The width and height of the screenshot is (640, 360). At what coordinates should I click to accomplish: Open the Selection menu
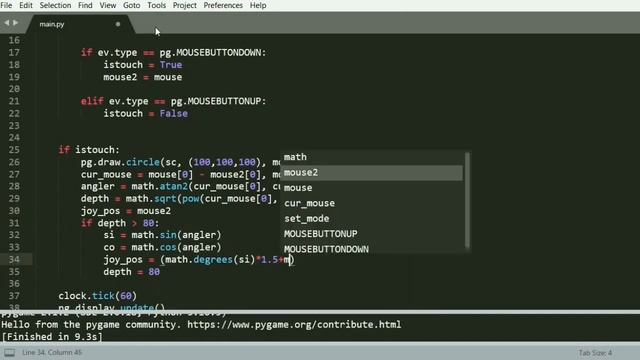click(x=55, y=5)
